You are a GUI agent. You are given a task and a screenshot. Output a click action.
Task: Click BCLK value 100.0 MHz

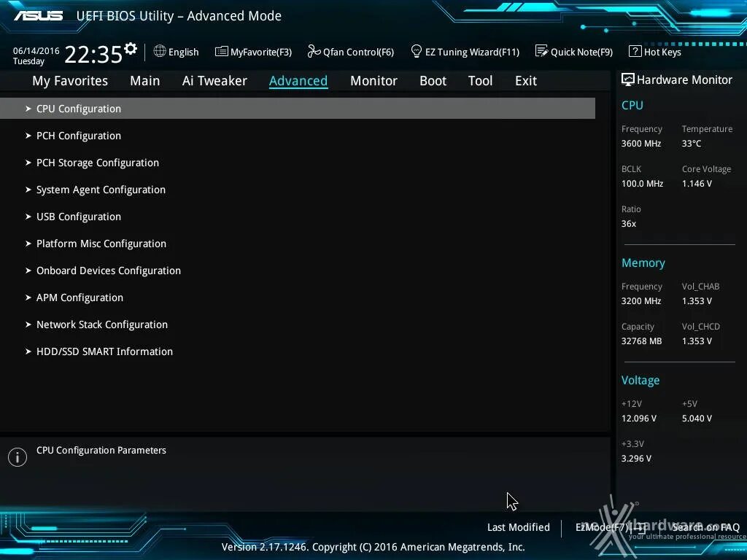[x=642, y=183]
